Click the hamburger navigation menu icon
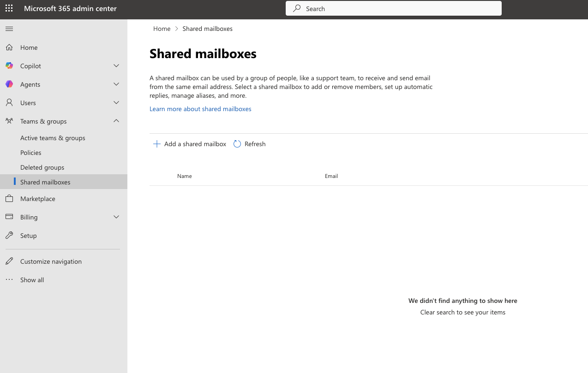 9,29
